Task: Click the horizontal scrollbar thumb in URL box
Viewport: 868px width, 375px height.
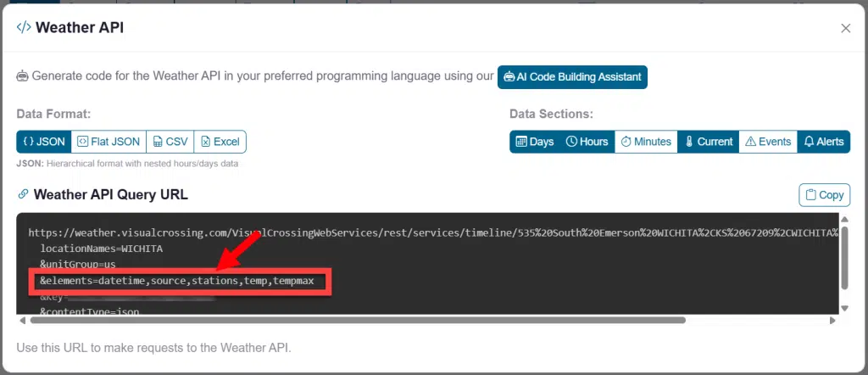Action: point(358,320)
